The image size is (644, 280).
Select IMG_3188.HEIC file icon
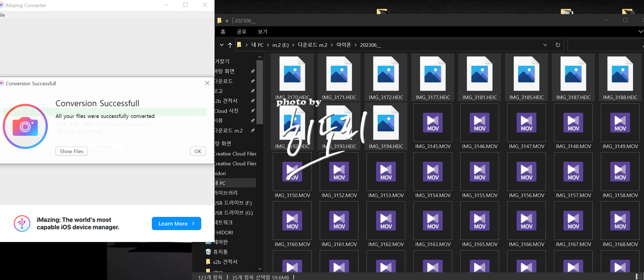pos(620,74)
